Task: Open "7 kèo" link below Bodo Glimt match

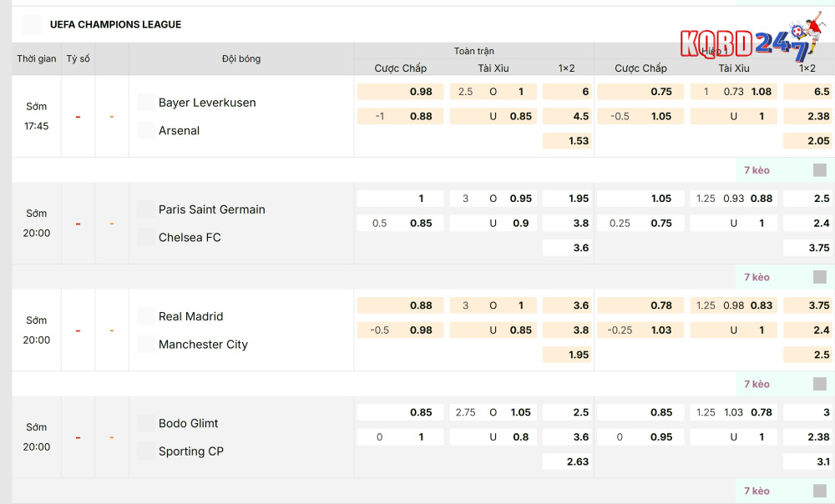Action: tap(757, 491)
